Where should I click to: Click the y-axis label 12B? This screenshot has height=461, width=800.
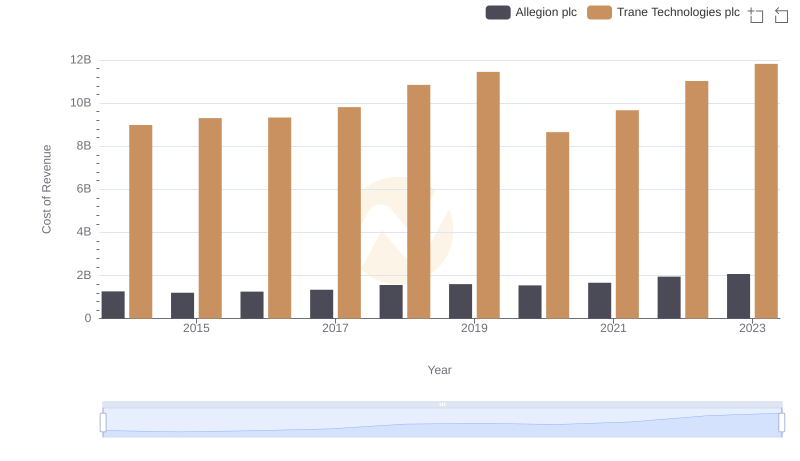coord(81,60)
